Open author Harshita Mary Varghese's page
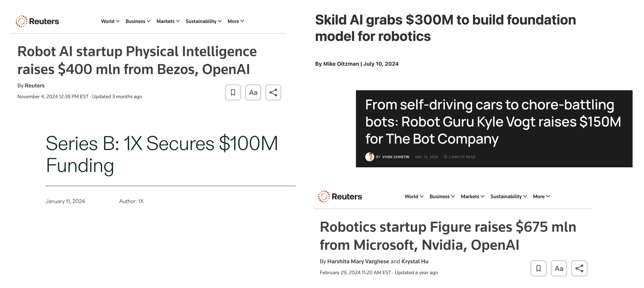Image resolution: width=644 pixels, height=288 pixels. pyautogui.click(x=358, y=261)
